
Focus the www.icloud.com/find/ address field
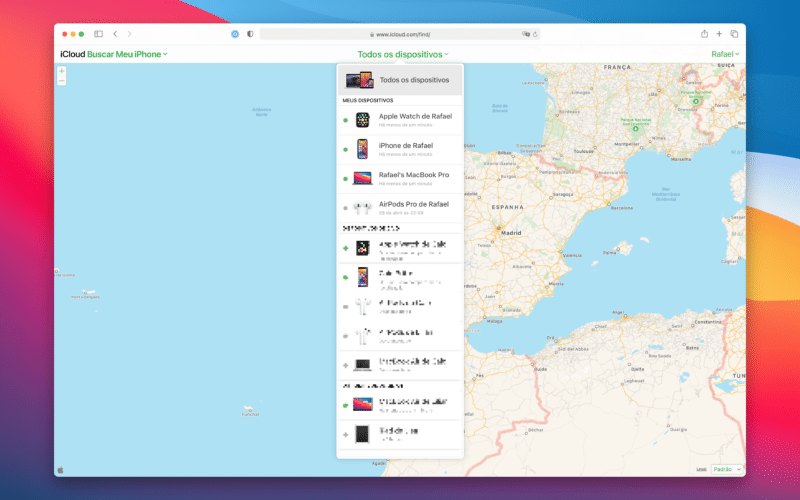(x=399, y=34)
